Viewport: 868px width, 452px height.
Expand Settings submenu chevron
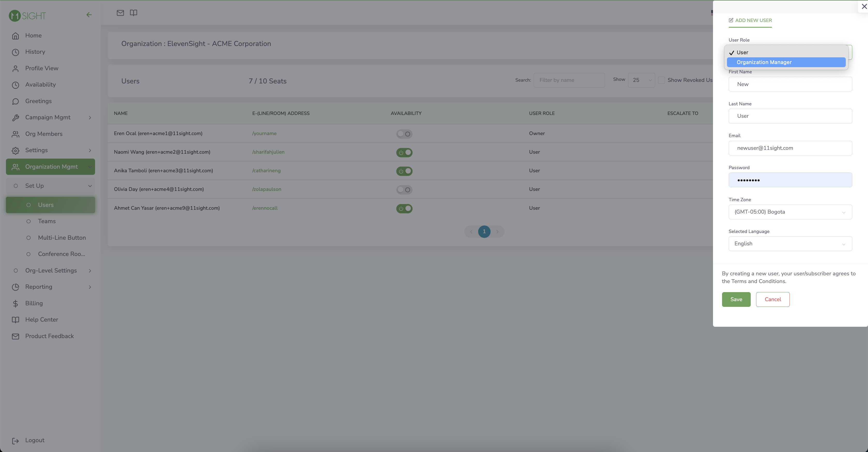(x=90, y=150)
